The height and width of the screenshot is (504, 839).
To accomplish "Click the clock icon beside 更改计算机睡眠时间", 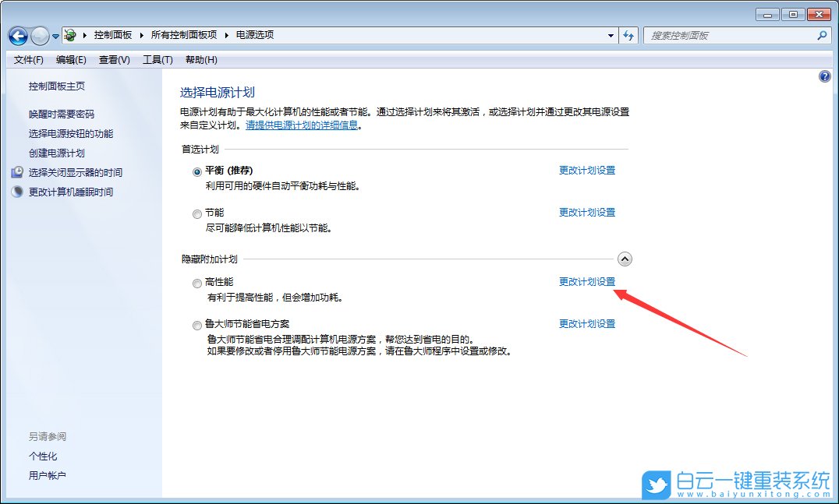I will [x=17, y=192].
